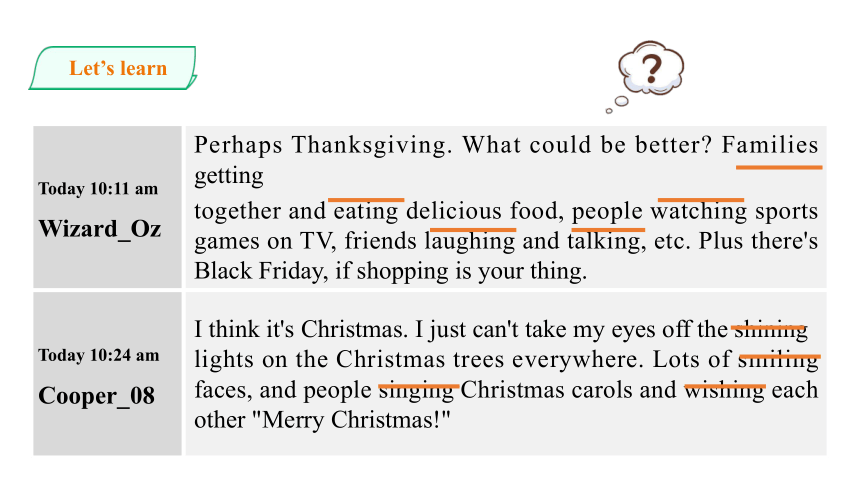
Task: Click the Today 10:24 am timestamp
Action: tap(99, 355)
